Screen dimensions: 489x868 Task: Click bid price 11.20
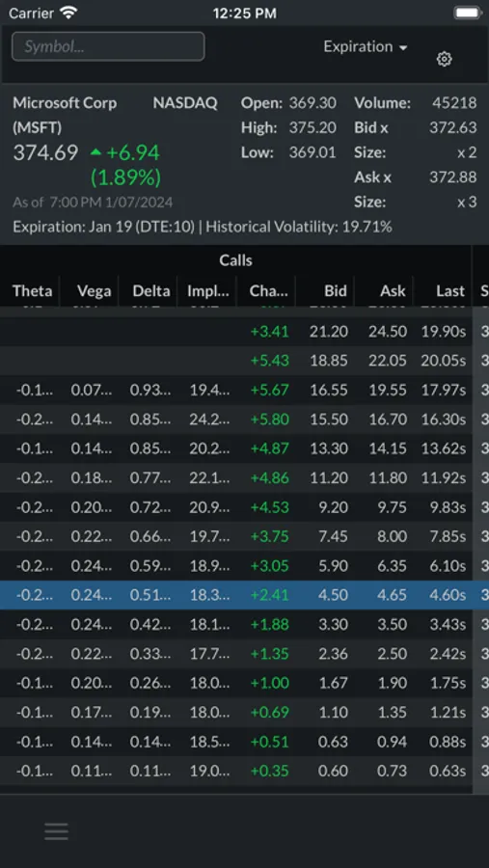(329, 478)
